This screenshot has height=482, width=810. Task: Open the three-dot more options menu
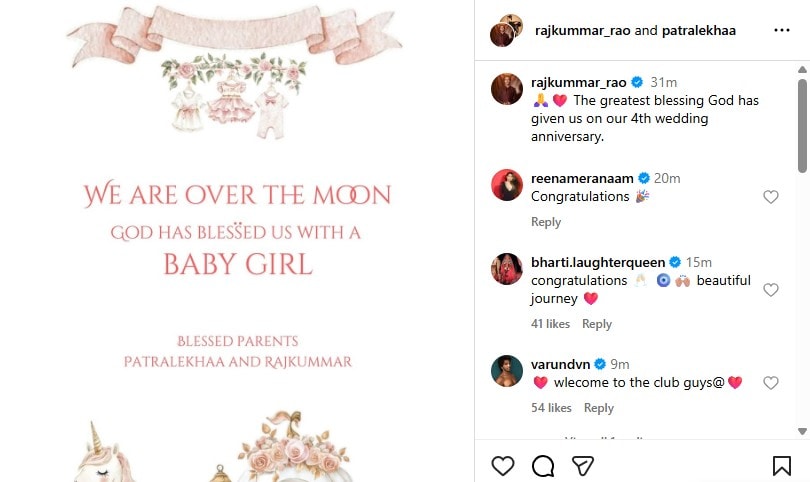(781, 30)
